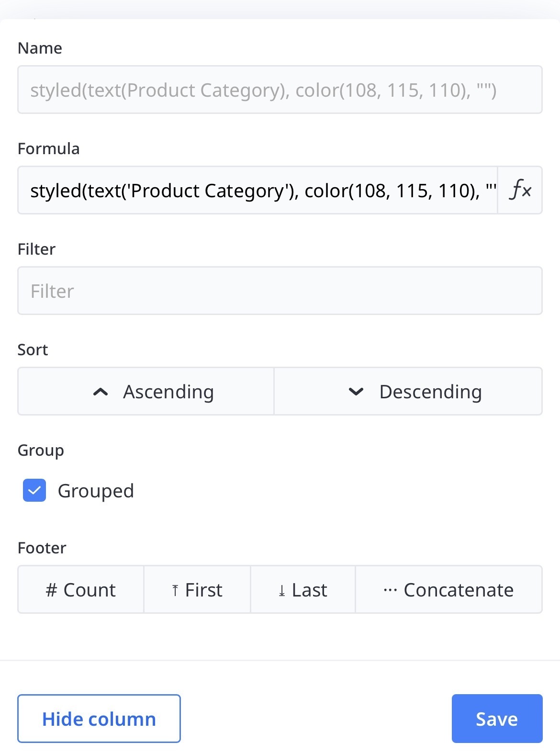Choose Concatenate for the footer
This screenshot has width=560, height=754.
click(x=448, y=589)
